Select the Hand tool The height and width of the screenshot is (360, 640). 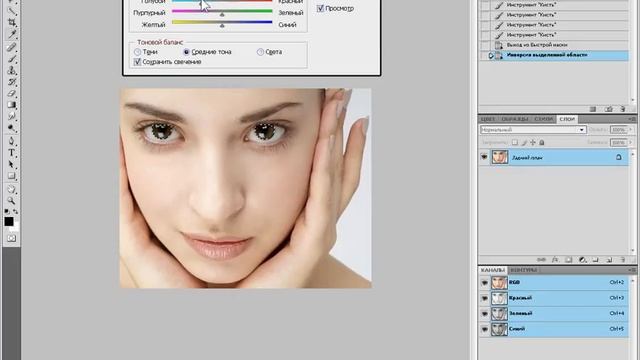11,189
